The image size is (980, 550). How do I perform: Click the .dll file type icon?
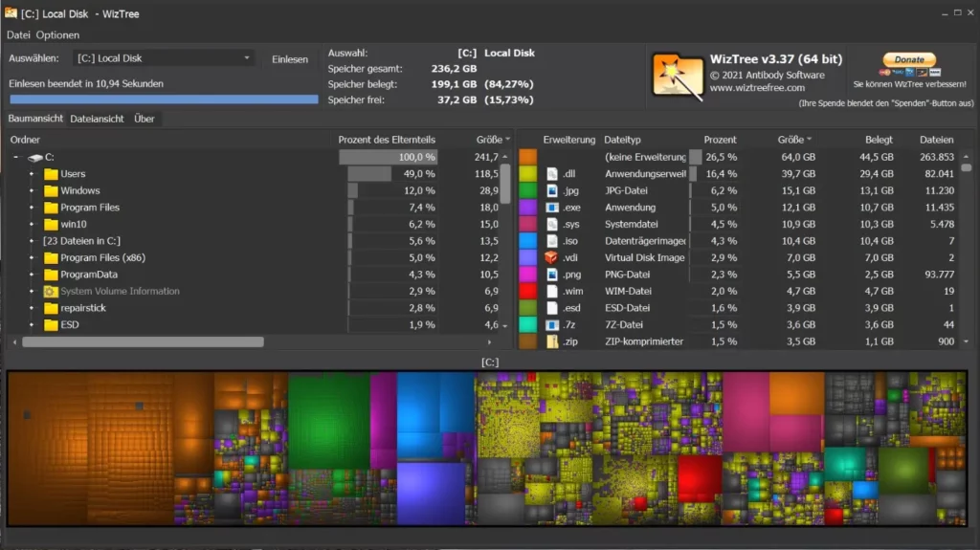pos(552,174)
